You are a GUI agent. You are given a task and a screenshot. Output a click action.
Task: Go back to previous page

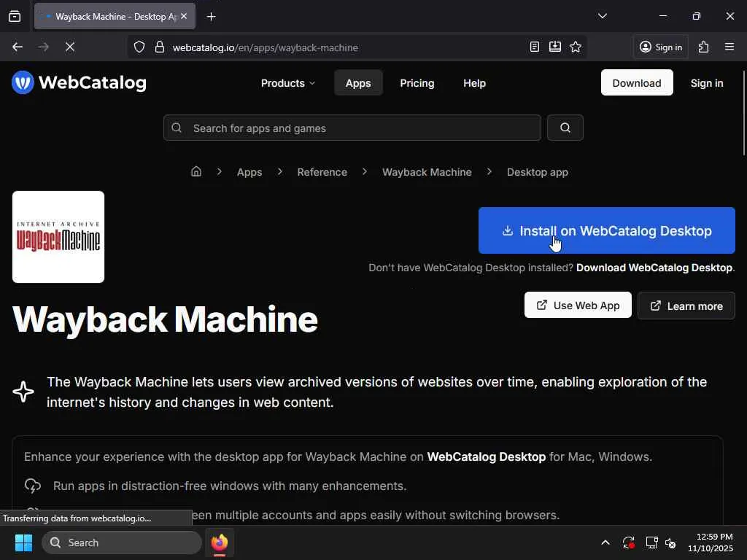[18, 47]
